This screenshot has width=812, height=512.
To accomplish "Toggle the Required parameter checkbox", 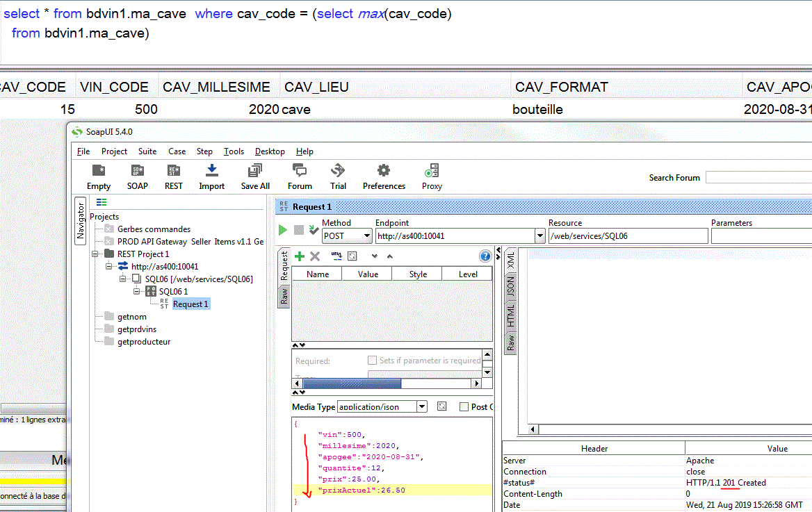I will (x=372, y=360).
